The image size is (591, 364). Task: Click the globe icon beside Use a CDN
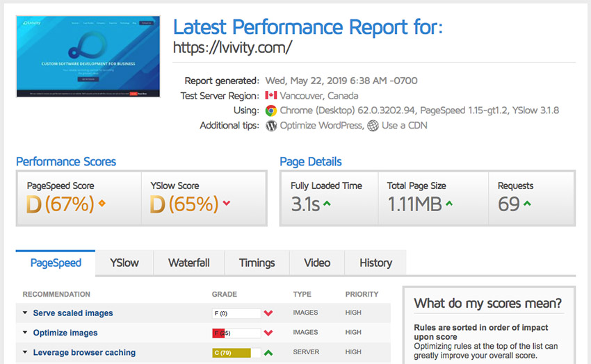click(373, 126)
